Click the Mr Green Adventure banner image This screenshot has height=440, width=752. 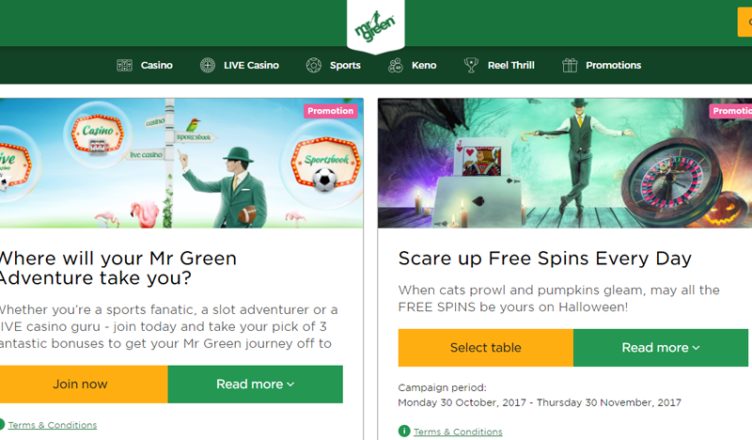(x=181, y=163)
